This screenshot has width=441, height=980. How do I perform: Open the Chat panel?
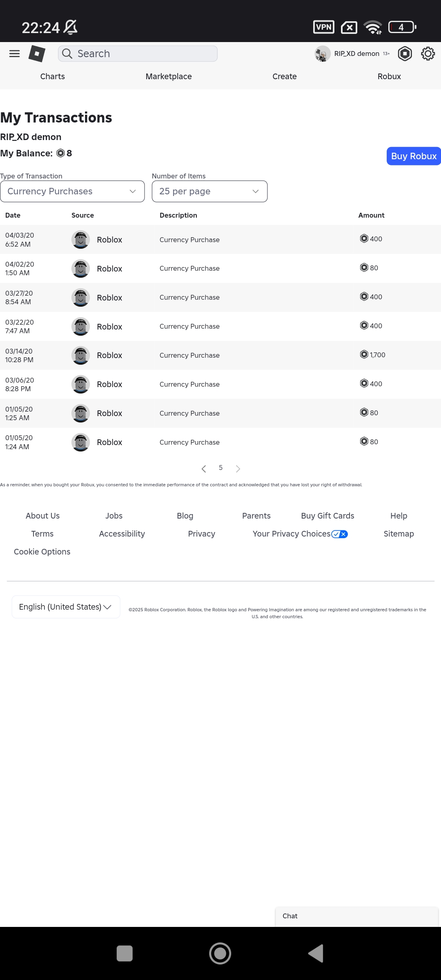pos(357,916)
